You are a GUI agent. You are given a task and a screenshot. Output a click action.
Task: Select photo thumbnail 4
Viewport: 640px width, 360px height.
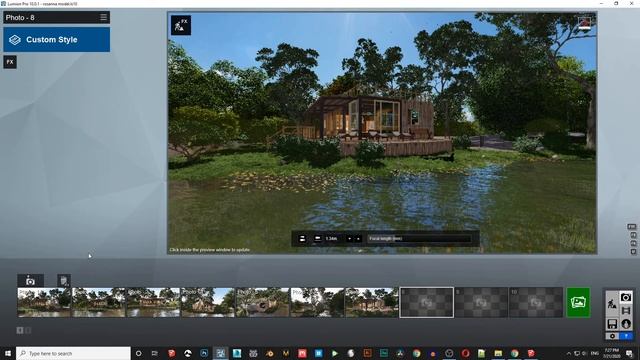[208, 302]
